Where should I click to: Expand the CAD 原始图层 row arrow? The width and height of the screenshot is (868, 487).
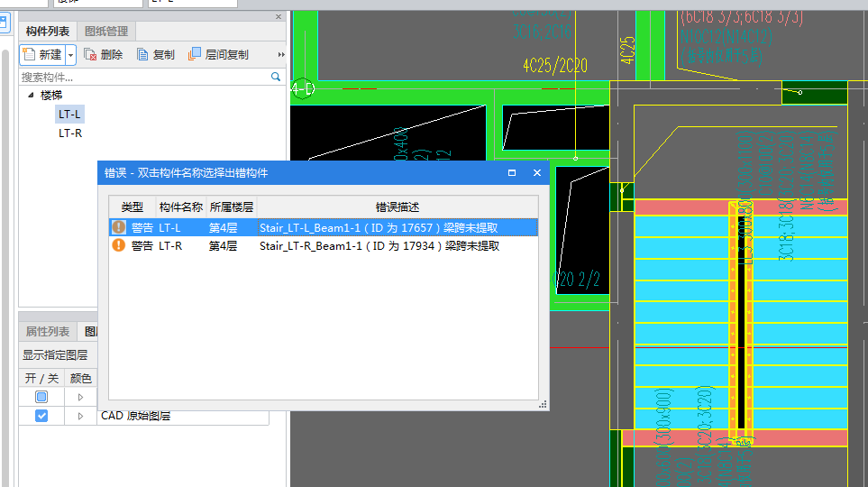click(80, 416)
